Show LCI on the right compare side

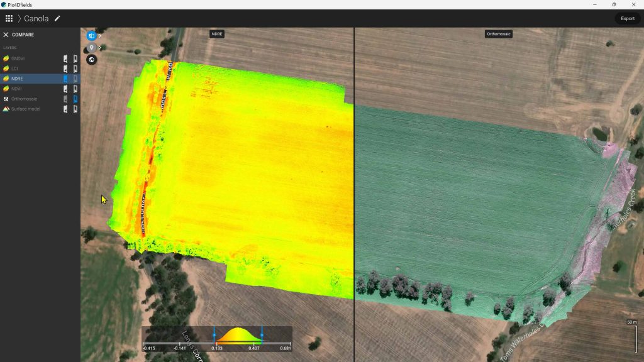click(x=75, y=69)
